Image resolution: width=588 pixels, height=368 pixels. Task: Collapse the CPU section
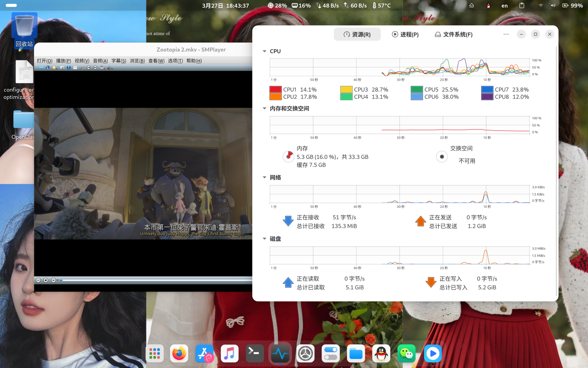(x=265, y=51)
